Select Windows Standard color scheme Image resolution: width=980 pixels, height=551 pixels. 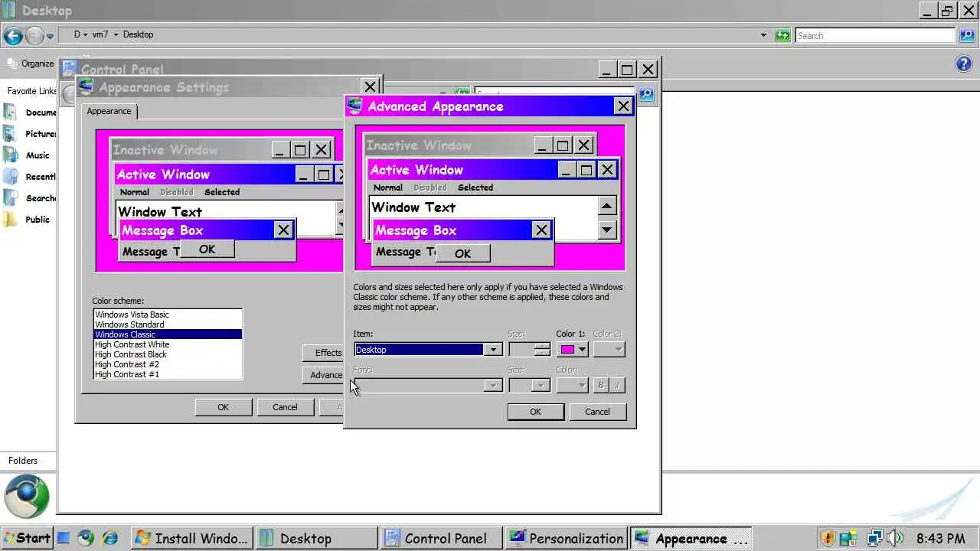[168, 324]
